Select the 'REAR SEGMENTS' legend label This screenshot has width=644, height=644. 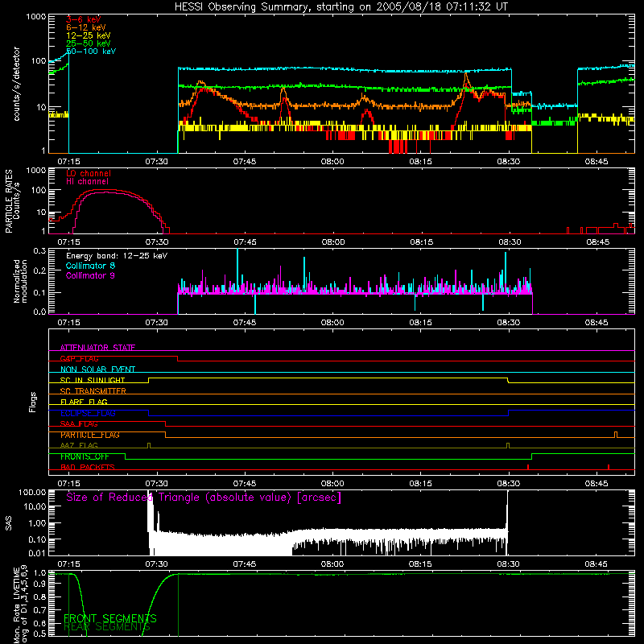pyautogui.click(x=107, y=627)
